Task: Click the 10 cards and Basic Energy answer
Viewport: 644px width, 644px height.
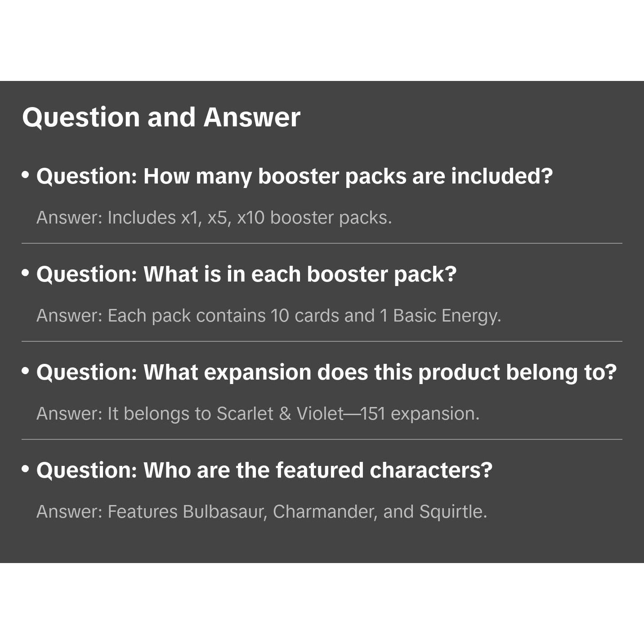Action: point(268,316)
